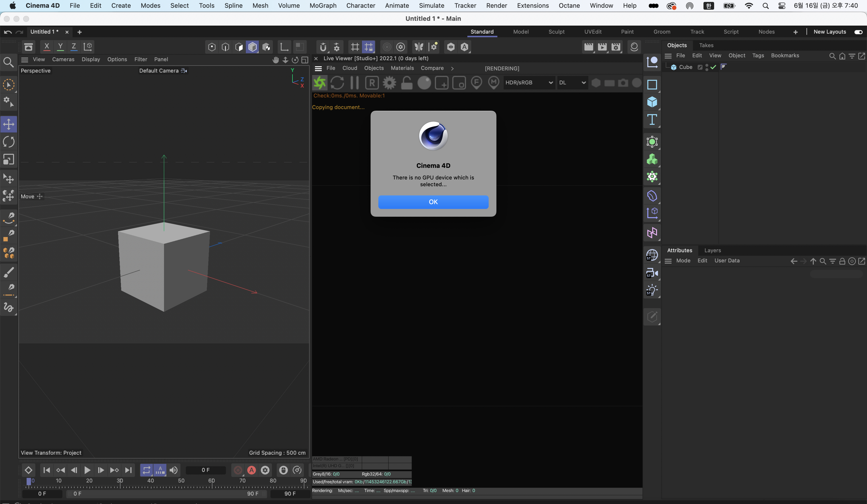Image resolution: width=867 pixels, height=504 pixels.
Task: Enable snap icon in top toolbar
Action: 323,47
